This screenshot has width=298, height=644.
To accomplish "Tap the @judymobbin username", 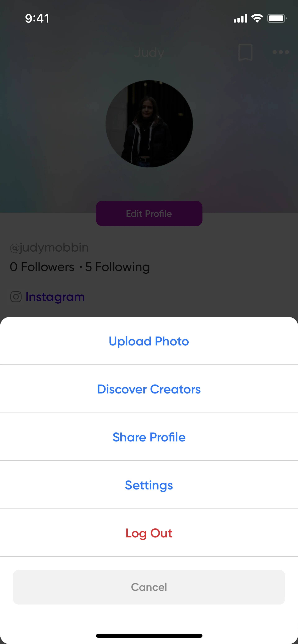I will tap(49, 248).
